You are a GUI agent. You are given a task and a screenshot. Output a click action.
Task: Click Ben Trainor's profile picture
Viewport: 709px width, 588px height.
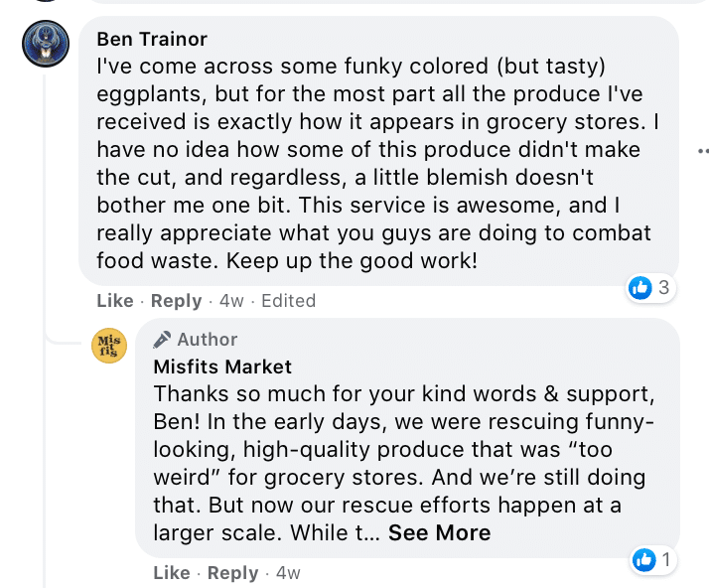(x=46, y=45)
